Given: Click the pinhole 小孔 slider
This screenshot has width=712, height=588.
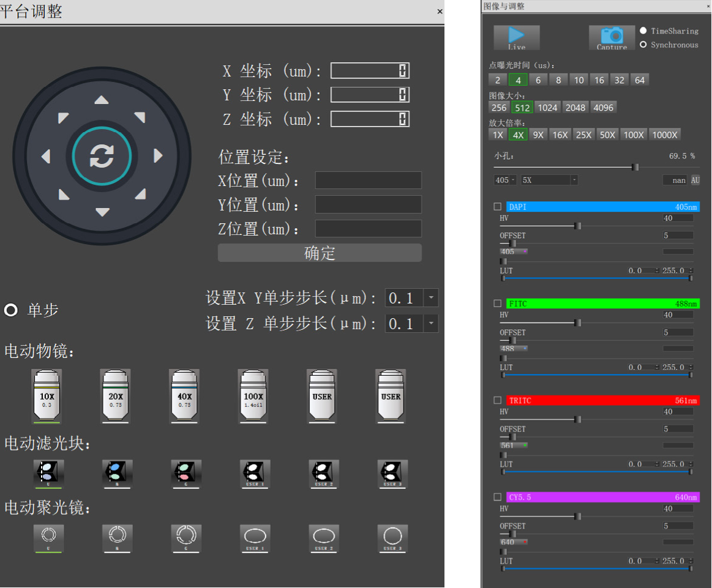Looking at the screenshot, I should (x=635, y=167).
